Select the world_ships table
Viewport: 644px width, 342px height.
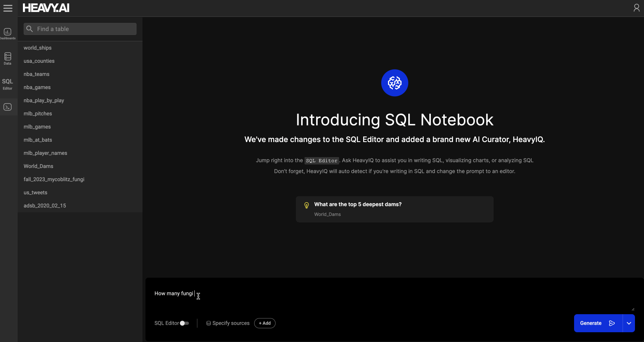[38, 48]
